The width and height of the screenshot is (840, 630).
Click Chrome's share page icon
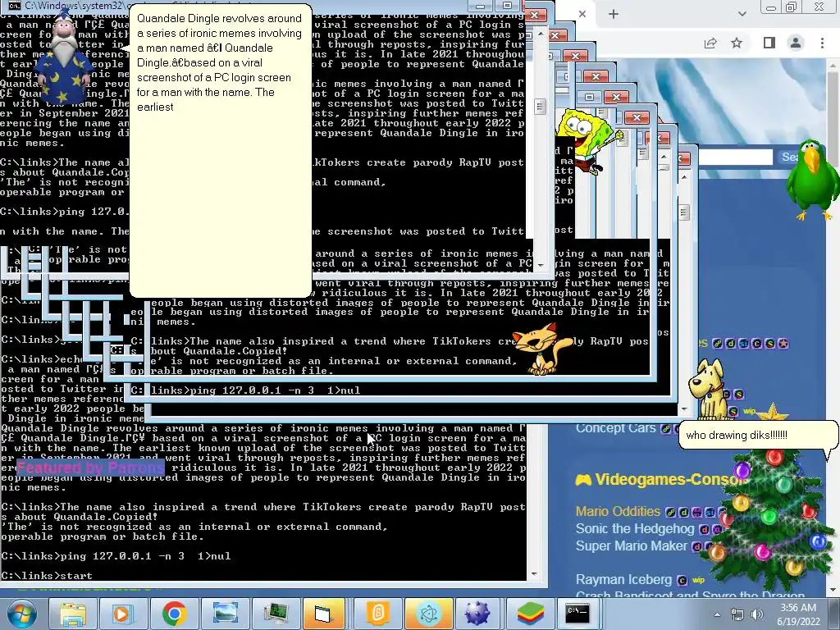click(710, 43)
